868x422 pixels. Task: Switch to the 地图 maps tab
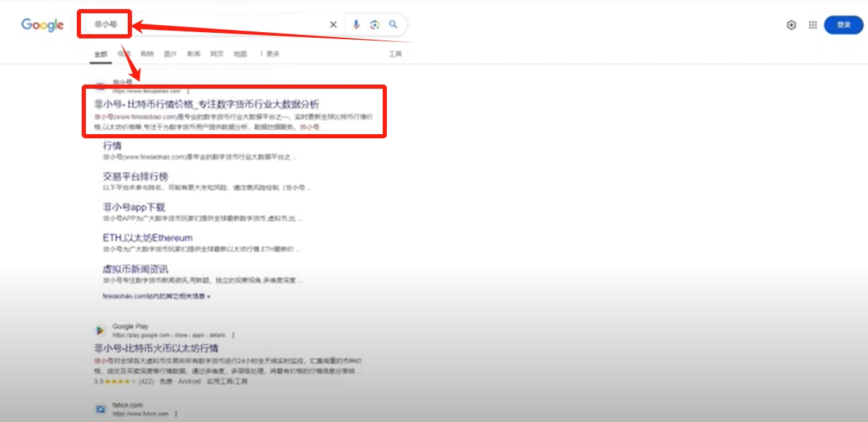pos(240,54)
